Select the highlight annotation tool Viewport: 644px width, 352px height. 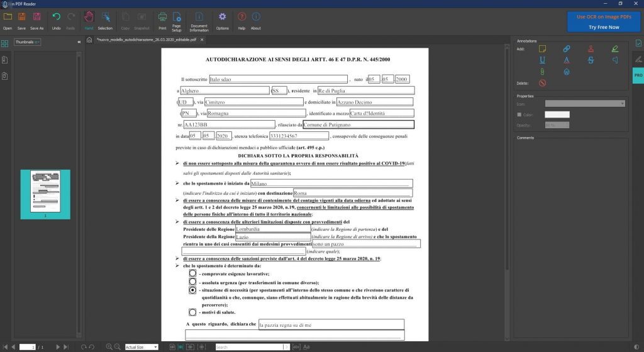click(615, 49)
